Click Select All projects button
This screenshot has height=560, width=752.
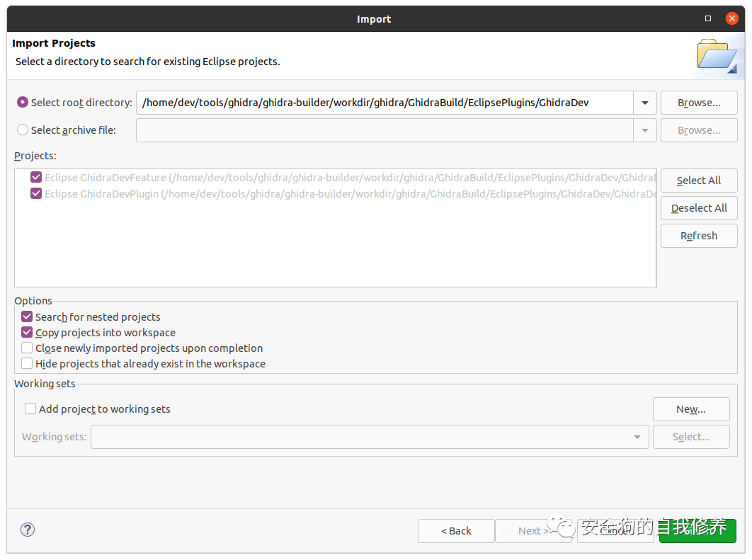tap(699, 181)
